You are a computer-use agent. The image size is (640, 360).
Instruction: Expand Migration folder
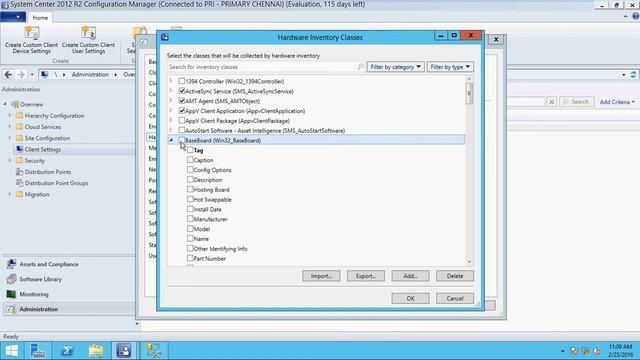(x=10, y=194)
